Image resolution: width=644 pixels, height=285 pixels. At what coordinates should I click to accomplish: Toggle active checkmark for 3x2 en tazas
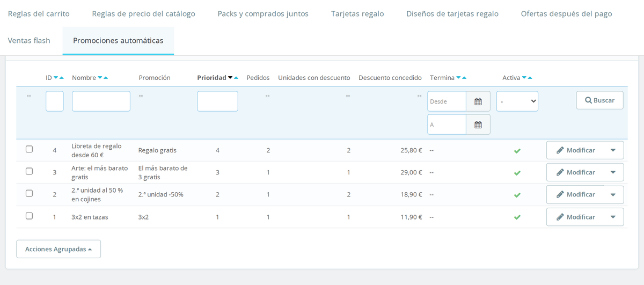[517, 217]
